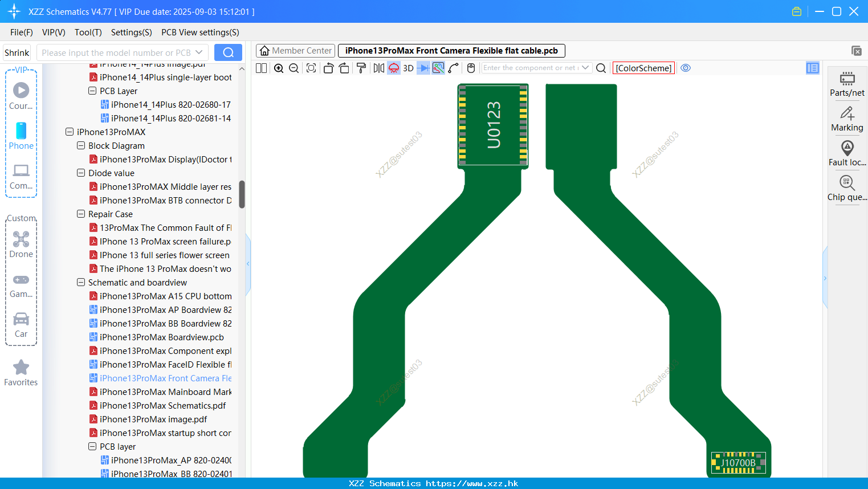Collapse the Repair Case node

click(81, 214)
